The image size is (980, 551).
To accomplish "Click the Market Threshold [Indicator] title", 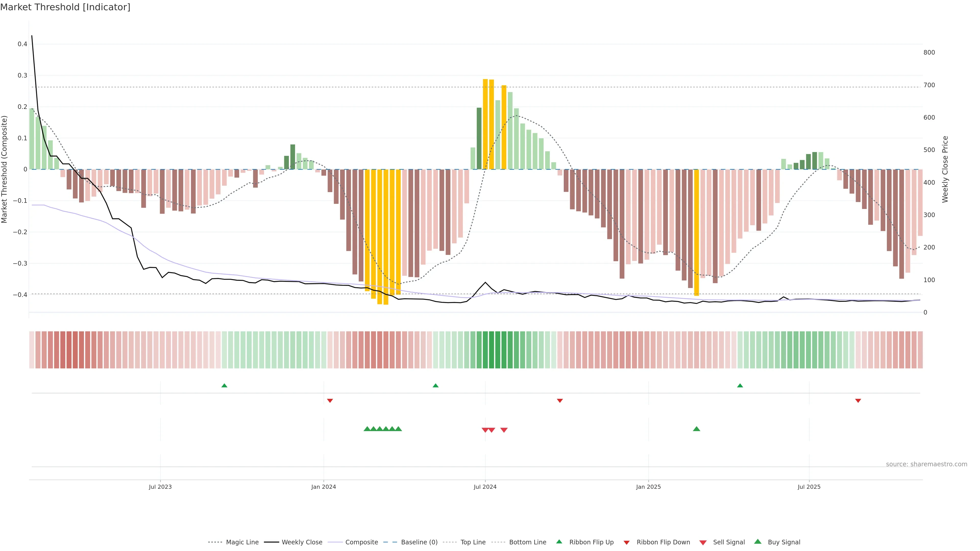I will (x=65, y=7).
